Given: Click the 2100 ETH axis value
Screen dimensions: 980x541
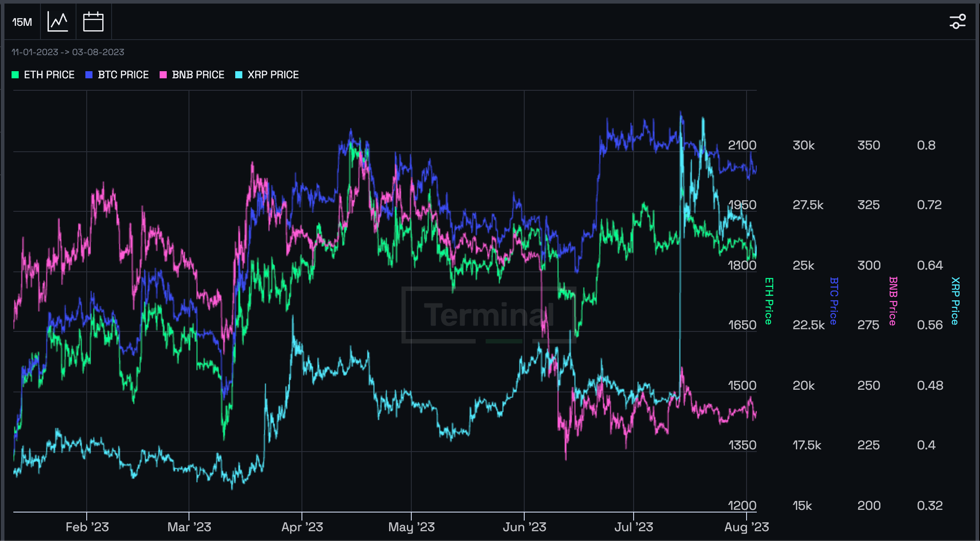Looking at the screenshot, I should coord(742,145).
